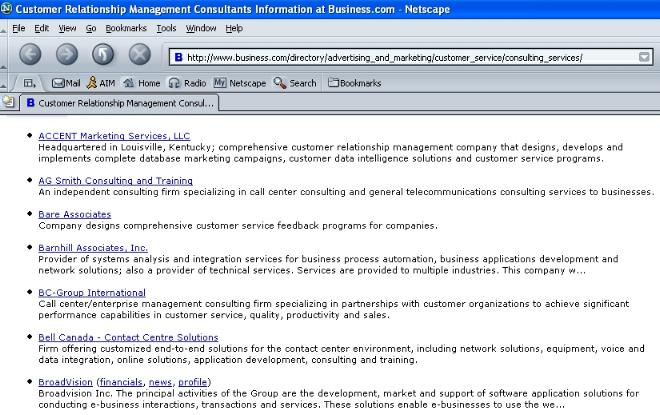Select the Customer Relationship Management Consul... tab
660x415 pixels.
point(119,103)
